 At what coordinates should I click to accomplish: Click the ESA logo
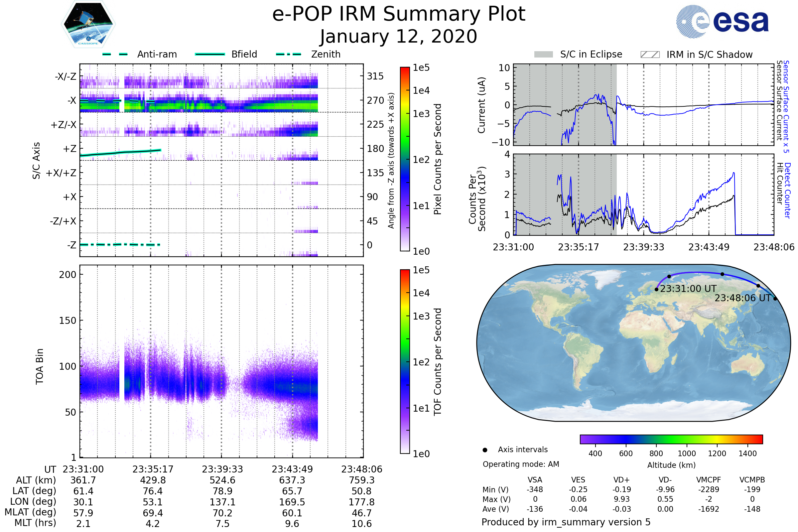coord(722,21)
